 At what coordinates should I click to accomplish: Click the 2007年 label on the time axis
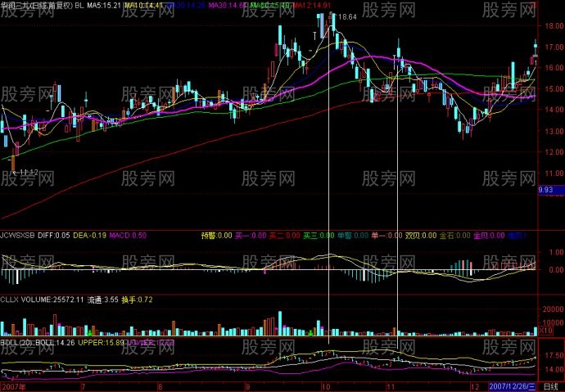click(13, 387)
